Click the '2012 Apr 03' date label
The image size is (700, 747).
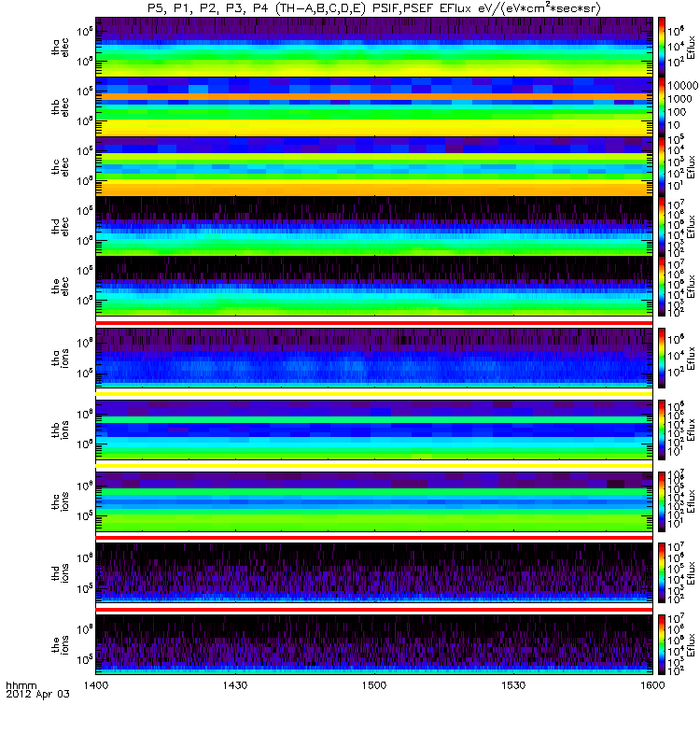point(37,694)
